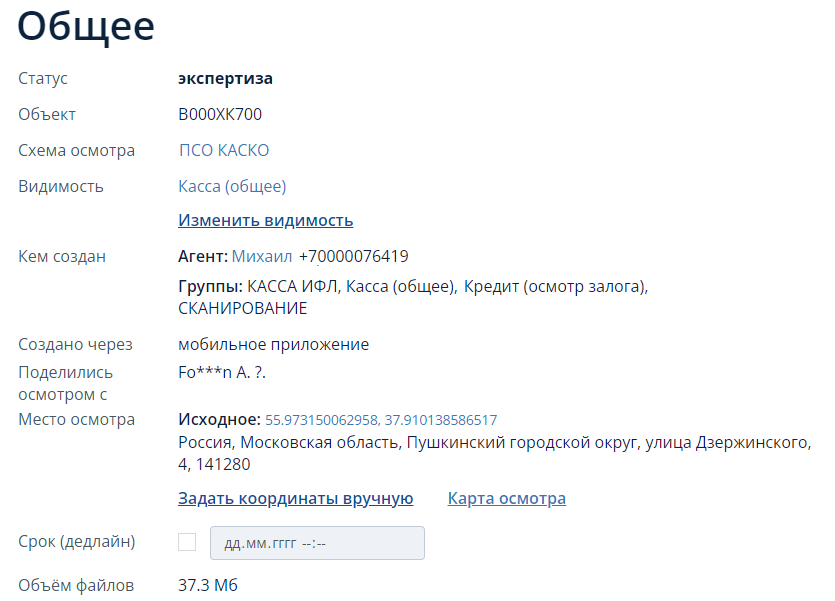Click the мобильное приложение value
835x601 pixels.
click(273, 344)
